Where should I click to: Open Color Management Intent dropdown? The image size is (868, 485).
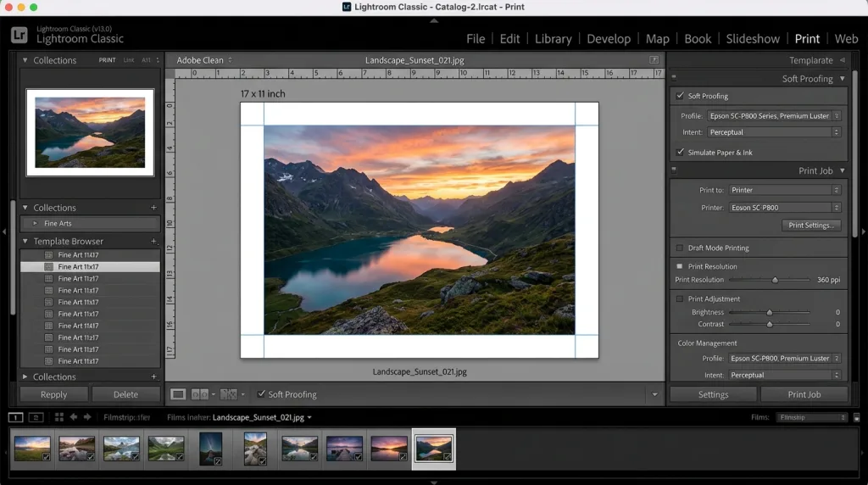[x=784, y=375]
